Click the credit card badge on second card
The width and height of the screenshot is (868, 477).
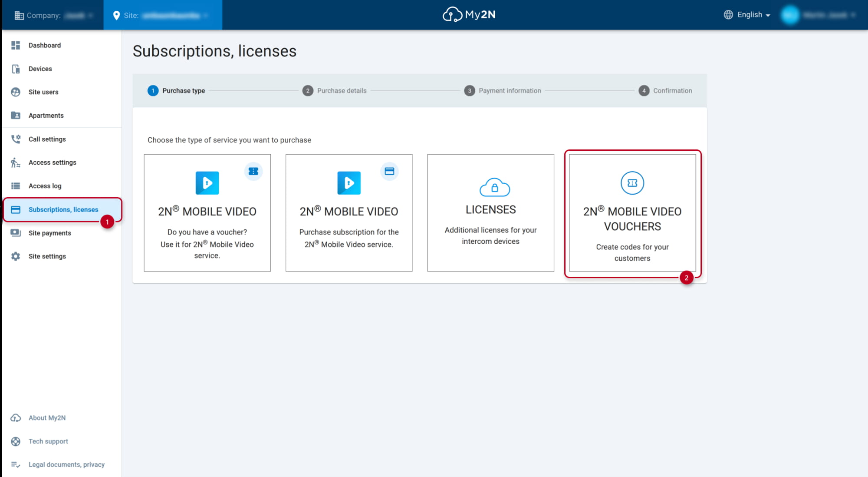click(389, 171)
